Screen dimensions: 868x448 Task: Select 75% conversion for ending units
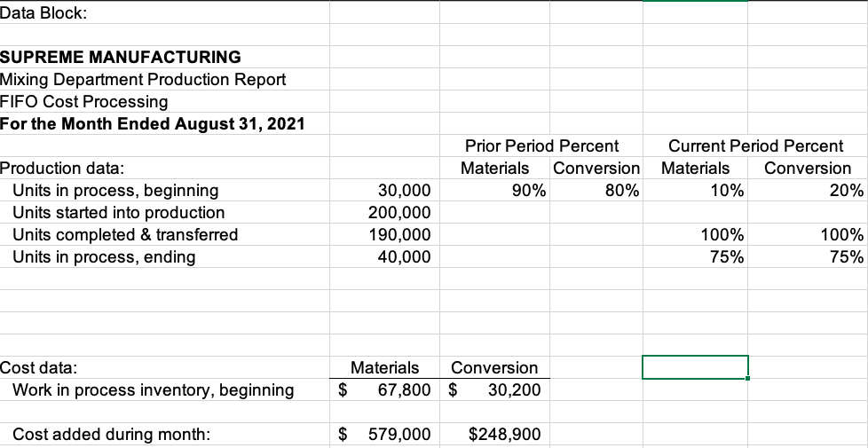click(808, 257)
